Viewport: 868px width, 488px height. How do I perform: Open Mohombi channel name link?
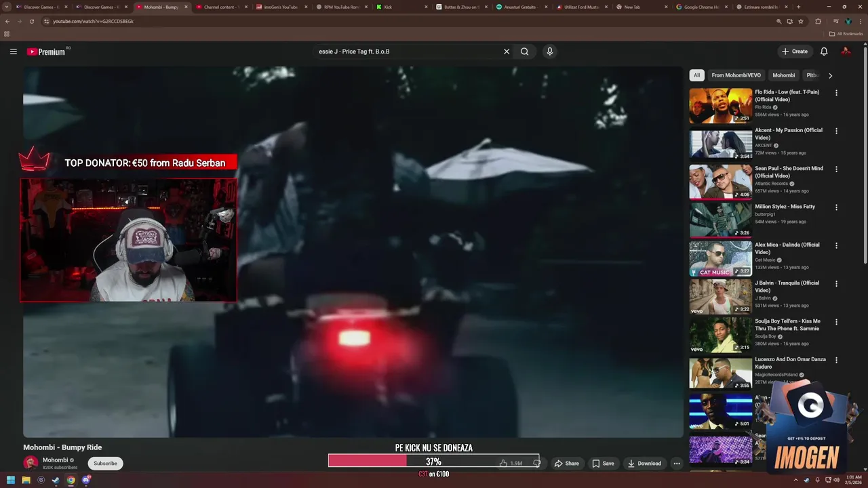point(56,460)
